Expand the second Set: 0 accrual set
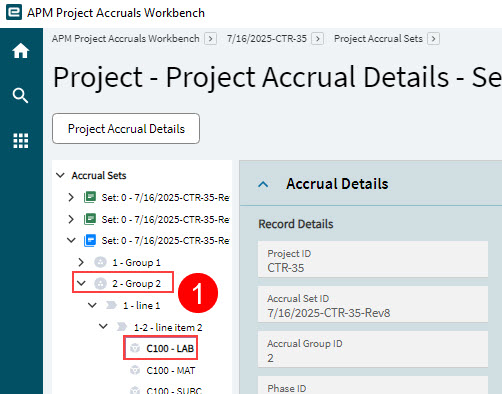 pyautogui.click(x=71, y=219)
